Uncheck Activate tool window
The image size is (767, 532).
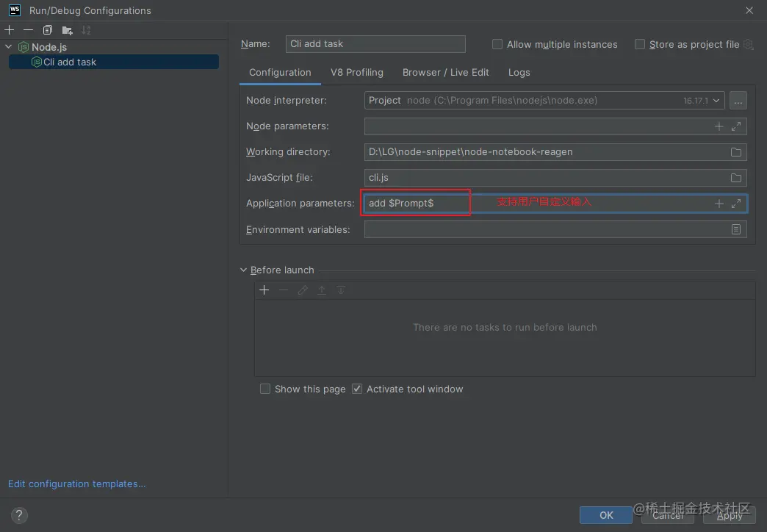click(x=356, y=389)
